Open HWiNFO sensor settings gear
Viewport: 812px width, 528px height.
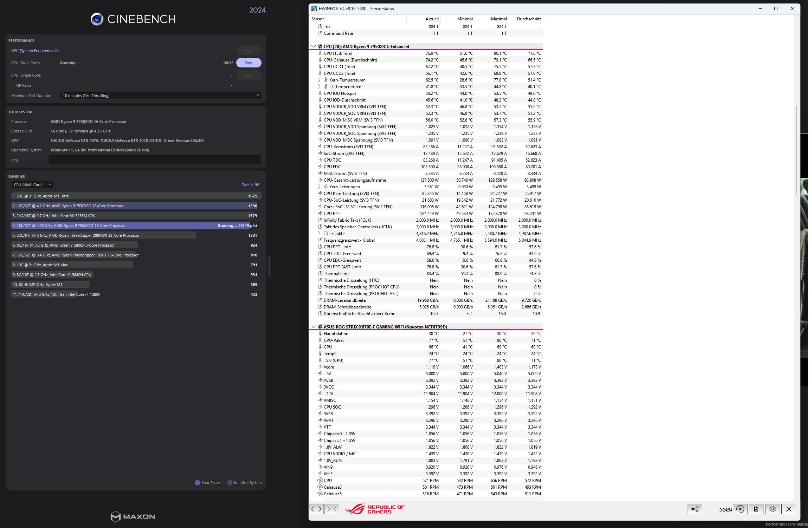point(772,509)
